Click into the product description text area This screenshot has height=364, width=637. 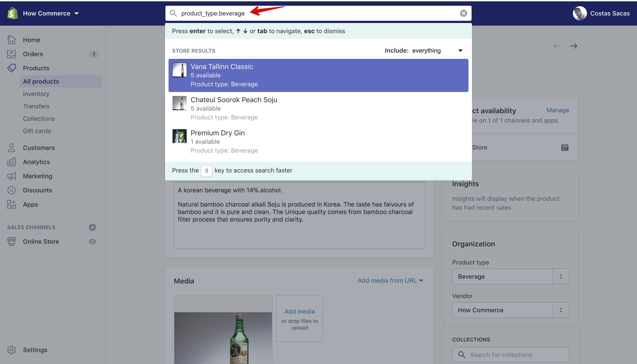pyautogui.click(x=299, y=215)
